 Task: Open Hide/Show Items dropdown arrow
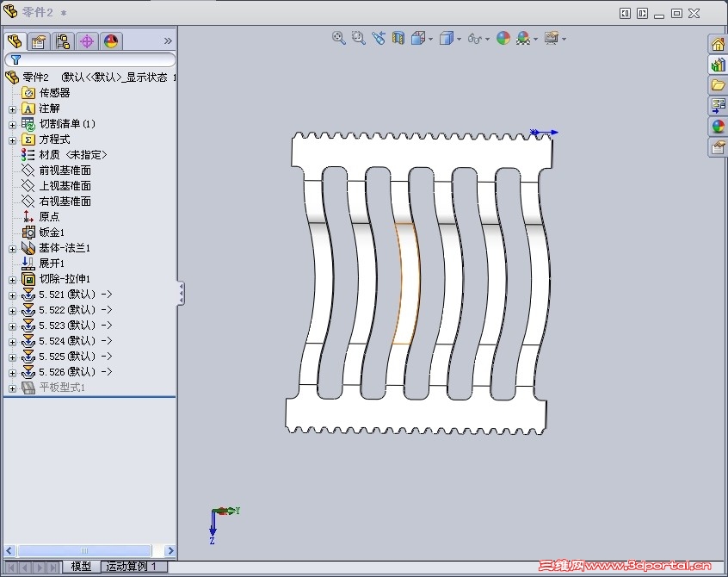(x=488, y=39)
